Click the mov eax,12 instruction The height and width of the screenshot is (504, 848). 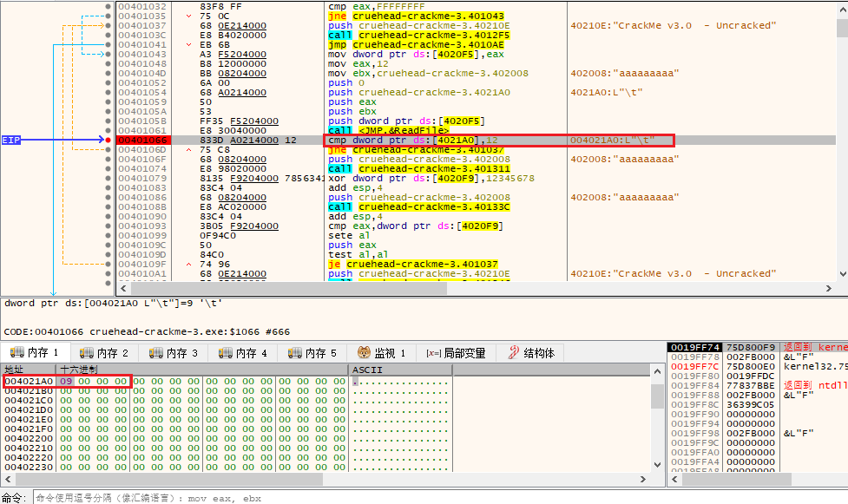click(x=358, y=64)
